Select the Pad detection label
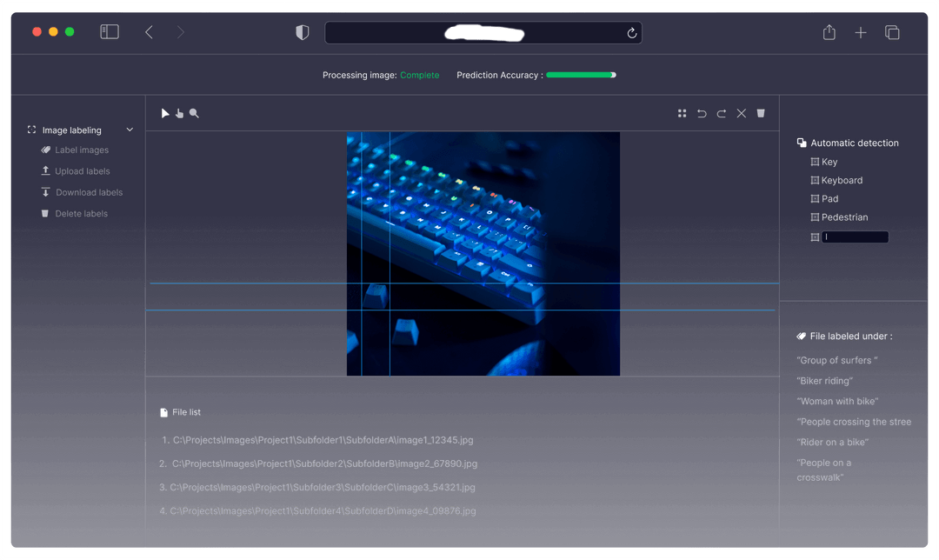This screenshot has width=939, height=560. [830, 199]
